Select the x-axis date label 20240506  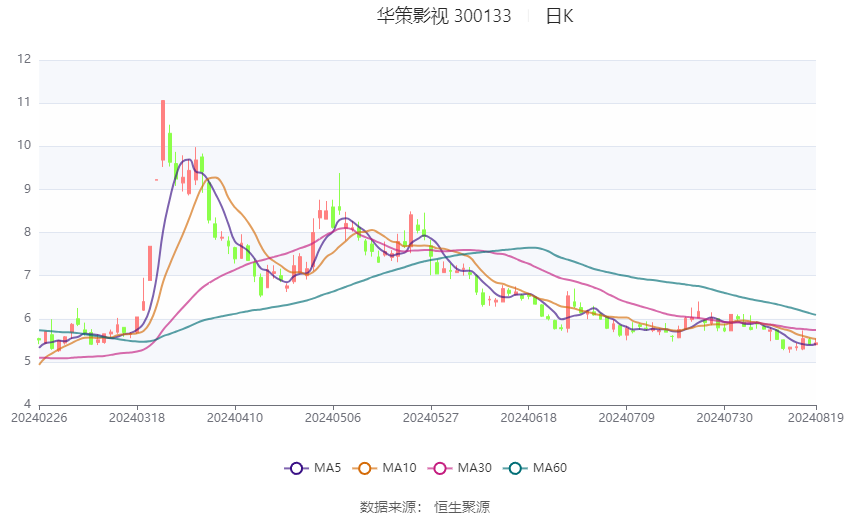[333, 418]
